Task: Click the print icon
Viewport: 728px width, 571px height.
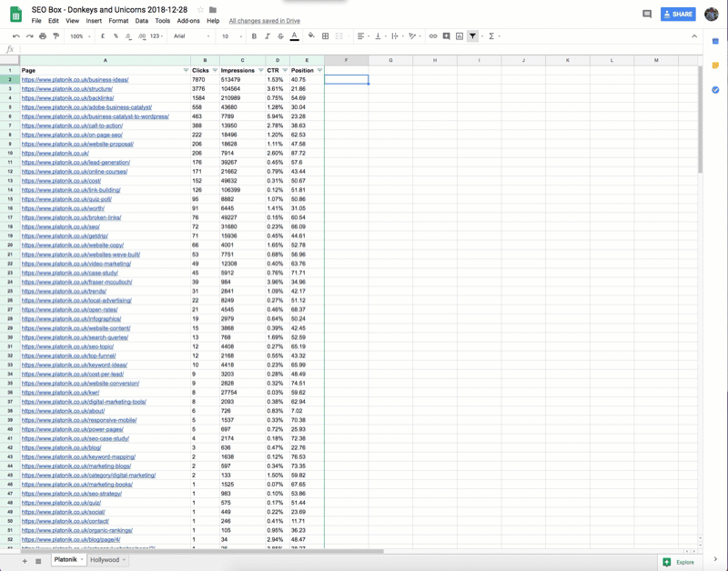Action: pyautogui.click(x=43, y=36)
